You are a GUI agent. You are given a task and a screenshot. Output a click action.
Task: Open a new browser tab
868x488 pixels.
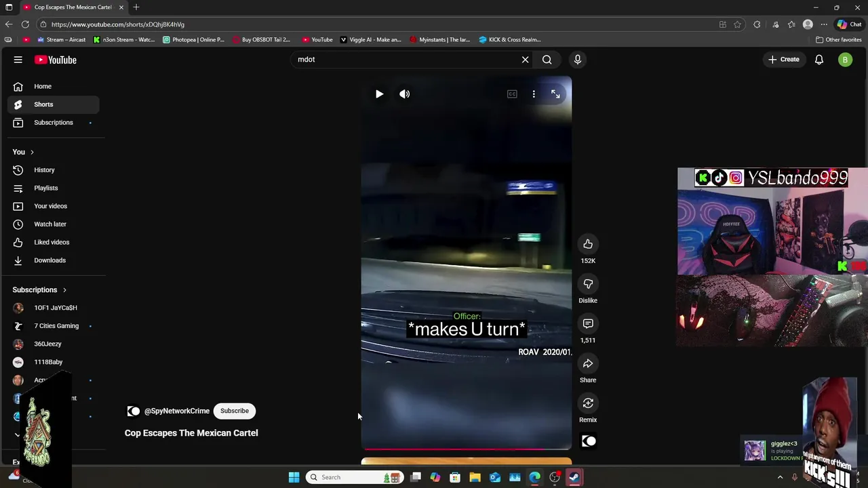coord(136,7)
